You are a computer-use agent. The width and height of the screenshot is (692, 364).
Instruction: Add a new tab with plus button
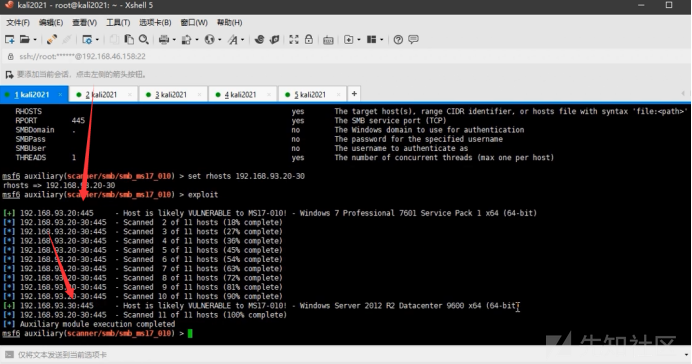(x=354, y=94)
